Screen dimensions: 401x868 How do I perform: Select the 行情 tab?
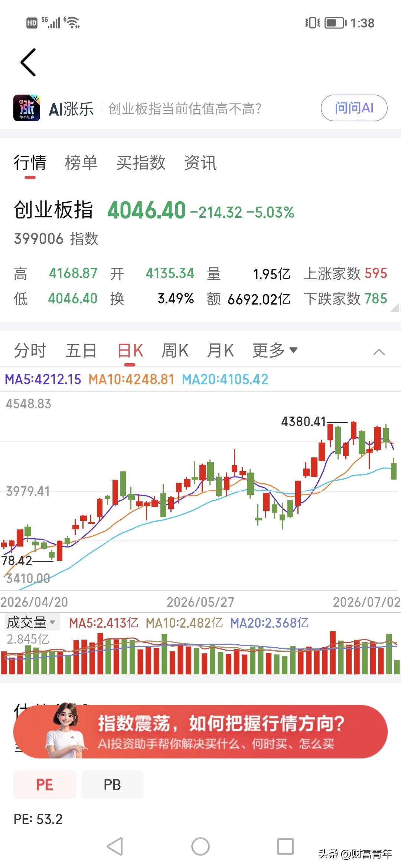coord(30,163)
